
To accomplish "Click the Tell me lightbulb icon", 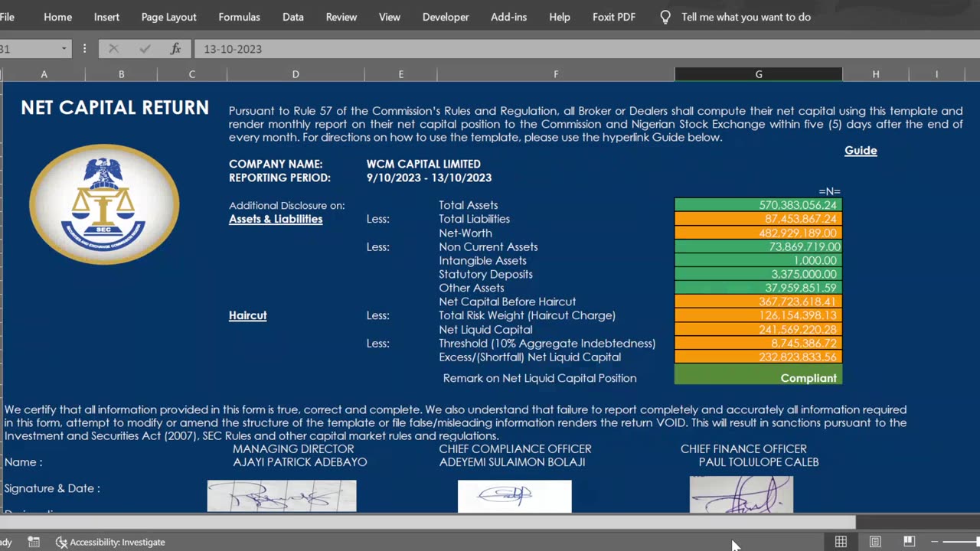I will (665, 17).
